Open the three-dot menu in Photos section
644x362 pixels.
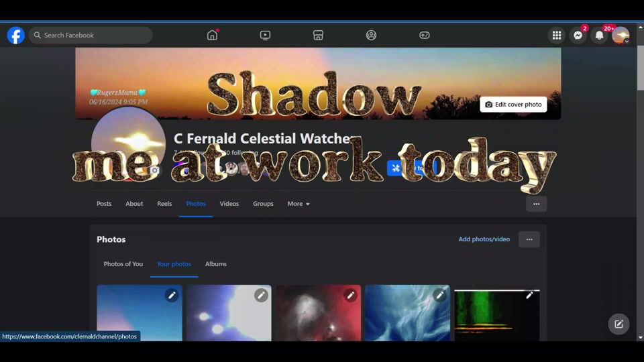tap(529, 239)
